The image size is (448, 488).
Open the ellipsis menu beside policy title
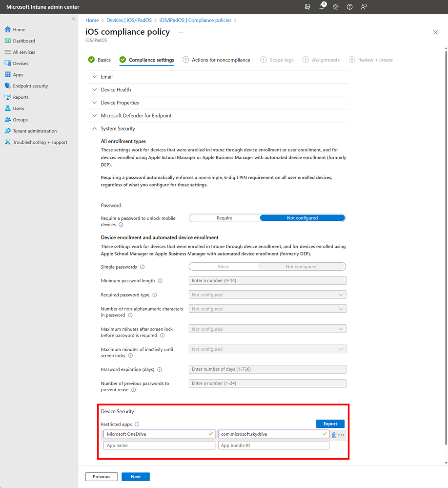(181, 32)
